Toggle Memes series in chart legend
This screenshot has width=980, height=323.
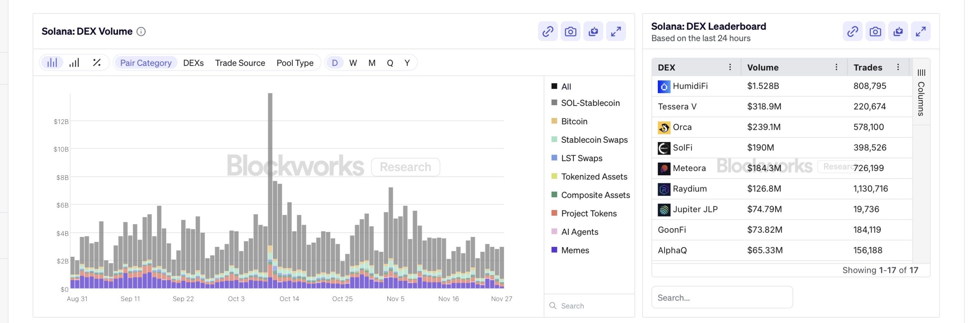(575, 250)
